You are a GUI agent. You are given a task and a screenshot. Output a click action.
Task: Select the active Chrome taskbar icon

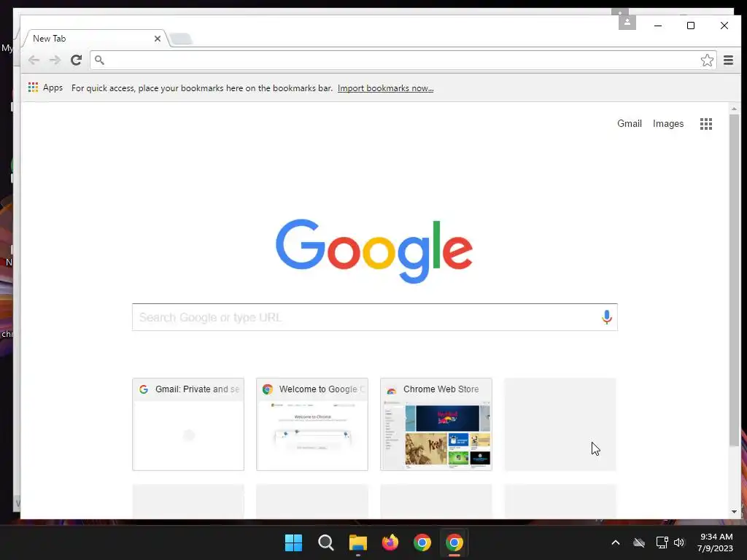[454, 542]
